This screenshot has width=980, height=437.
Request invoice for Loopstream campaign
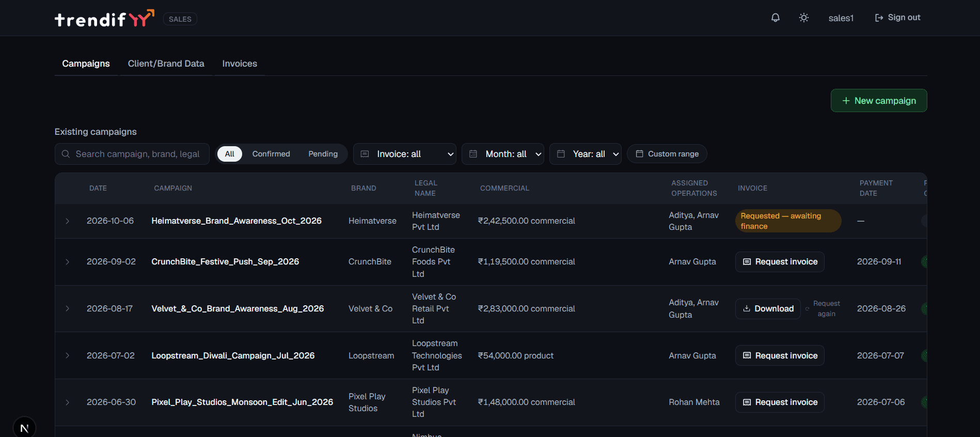point(780,355)
